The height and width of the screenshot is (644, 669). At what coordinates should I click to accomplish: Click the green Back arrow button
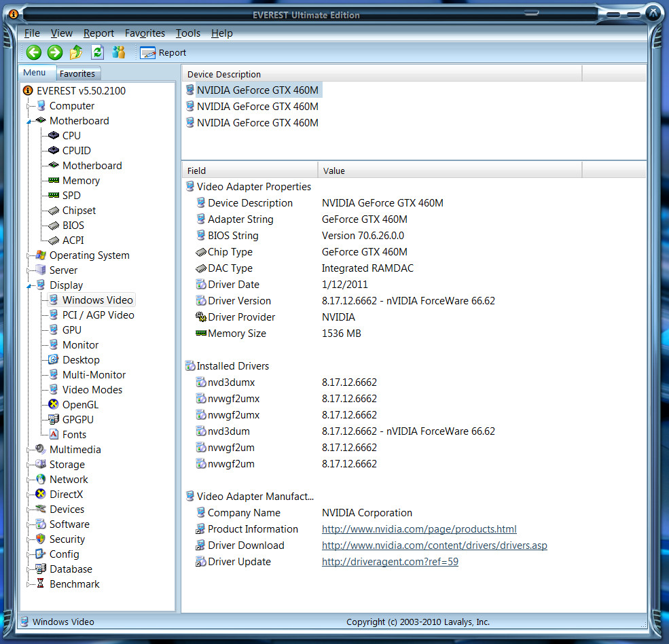(34, 52)
